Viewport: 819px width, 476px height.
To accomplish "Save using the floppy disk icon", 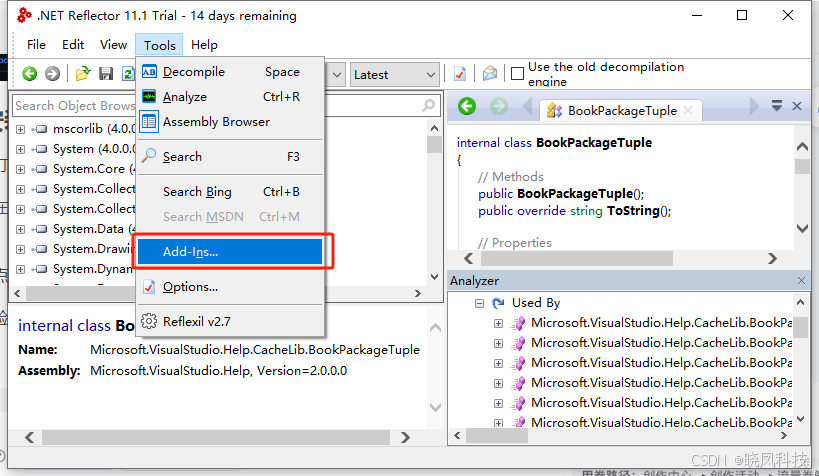I will (x=106, y=74).
